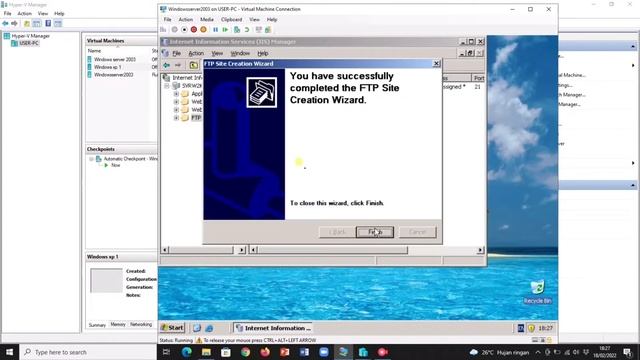Viewport: 640px width, 360px height.
Task: Click the Checkpoint icon in VM Connection toolbar
Action: (x=237, y=29)
